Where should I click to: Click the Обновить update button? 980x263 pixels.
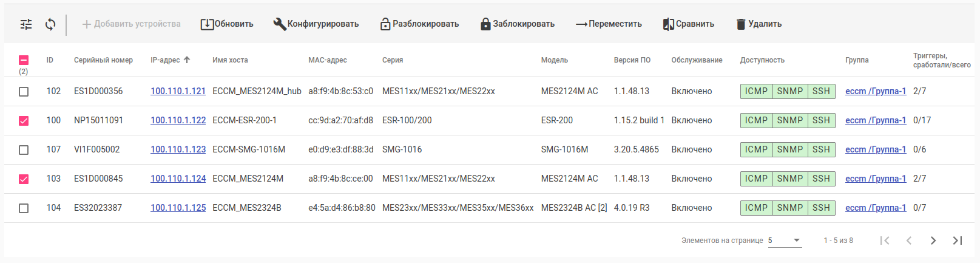click(x=227, y=24)
